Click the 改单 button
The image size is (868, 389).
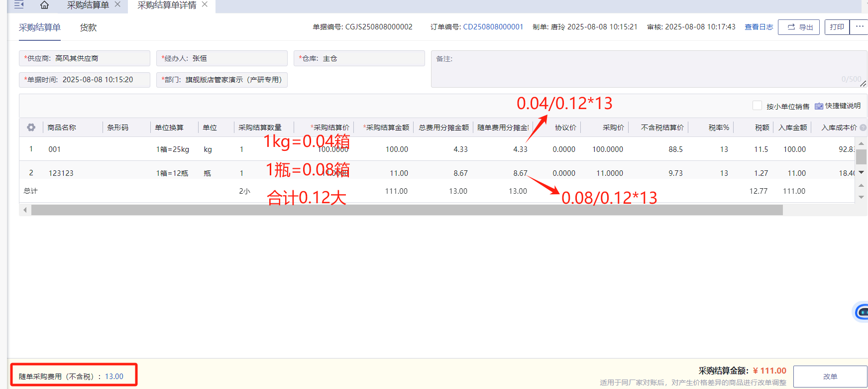pos(830,377)
